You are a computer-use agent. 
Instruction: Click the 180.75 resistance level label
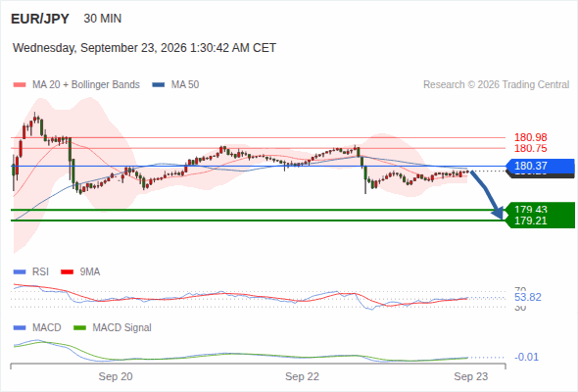click(x=530, y=149)
